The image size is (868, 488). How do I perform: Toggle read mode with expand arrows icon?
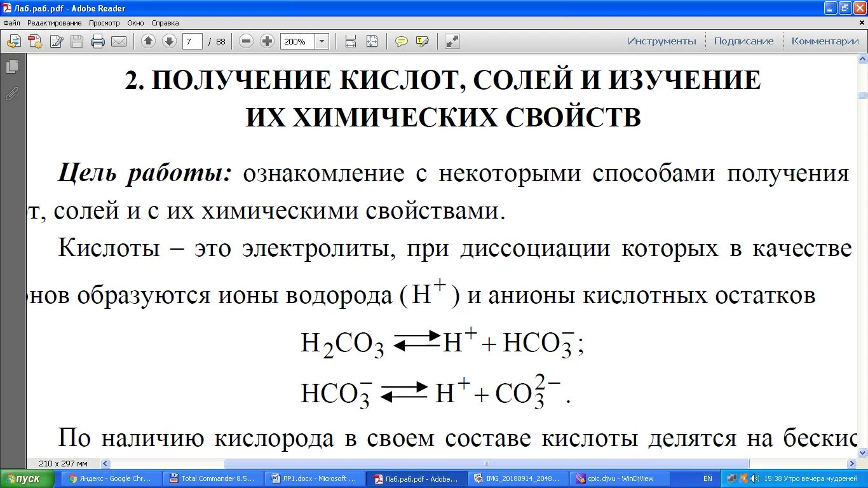pos(452,42)
